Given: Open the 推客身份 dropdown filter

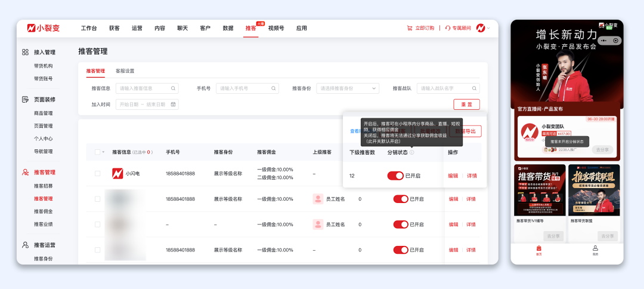Looking at the screenshot, I should 348,88.
